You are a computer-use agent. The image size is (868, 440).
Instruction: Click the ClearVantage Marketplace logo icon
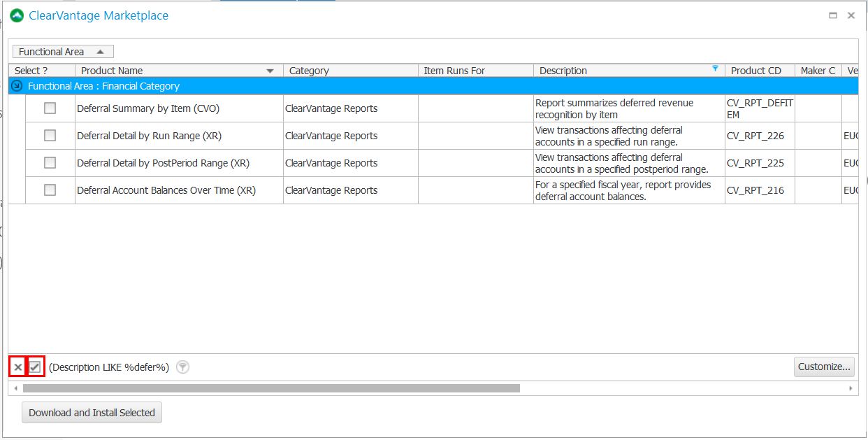coord(17,15)
